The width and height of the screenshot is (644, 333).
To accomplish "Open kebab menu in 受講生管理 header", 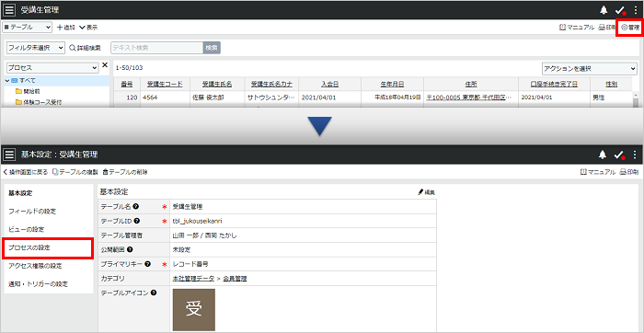I will pos(636,10).
